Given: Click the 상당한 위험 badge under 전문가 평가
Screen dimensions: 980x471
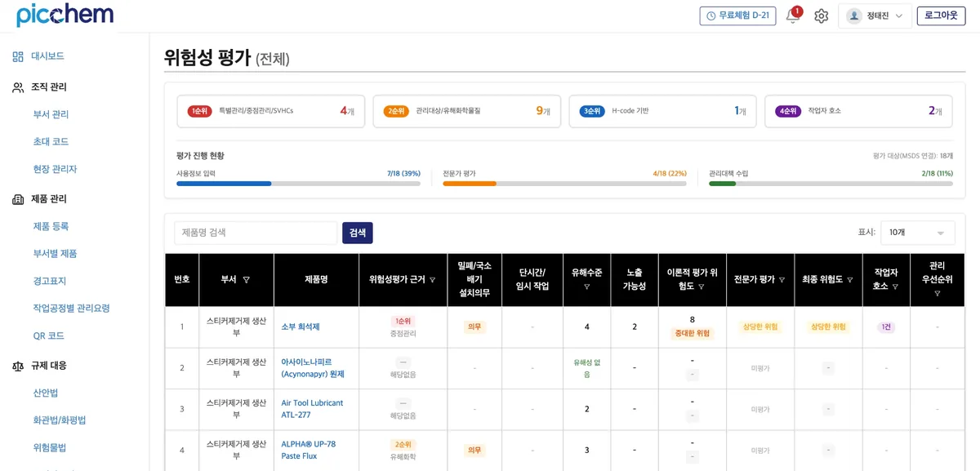Looking at the screenshot, I should pos(759,327).
